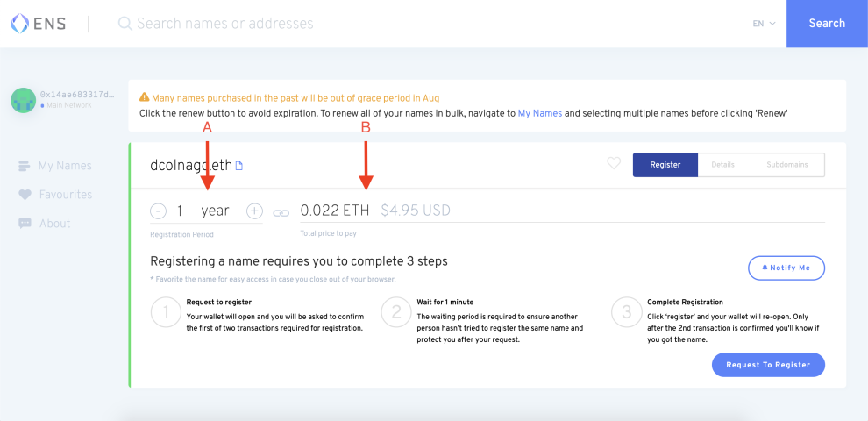Favourite the name with heart icon
The image size is (868, 421).
click(614, 163)
